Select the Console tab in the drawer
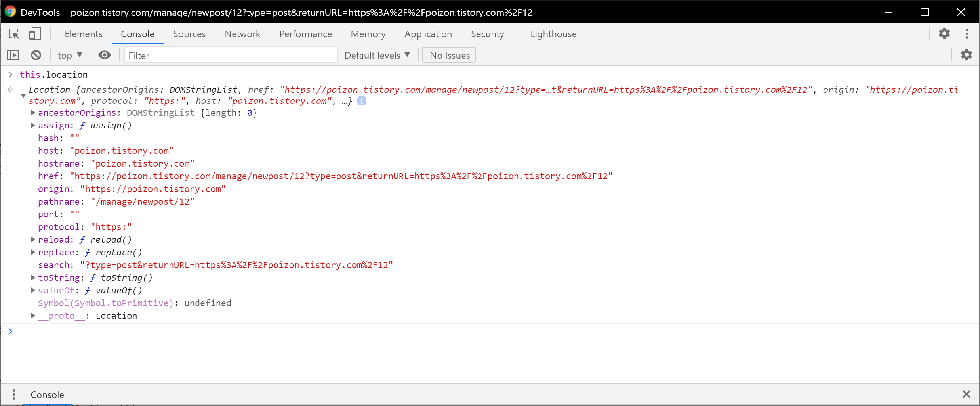Screen dimensions: 980x406 [x=47, y=395]
